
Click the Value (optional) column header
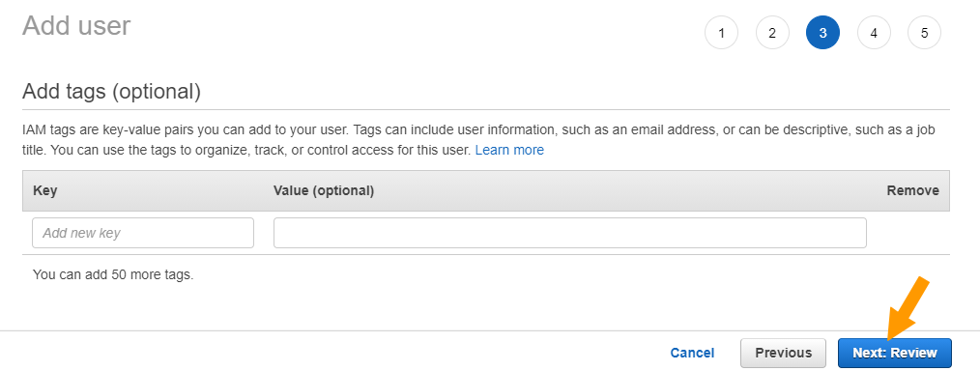pos(324,190)
